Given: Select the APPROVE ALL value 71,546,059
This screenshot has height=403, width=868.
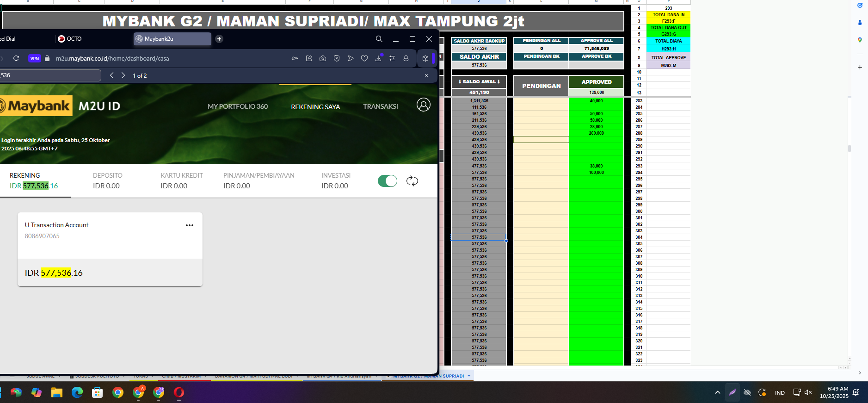Looking at the screenshot, I should tap(597, 48).
